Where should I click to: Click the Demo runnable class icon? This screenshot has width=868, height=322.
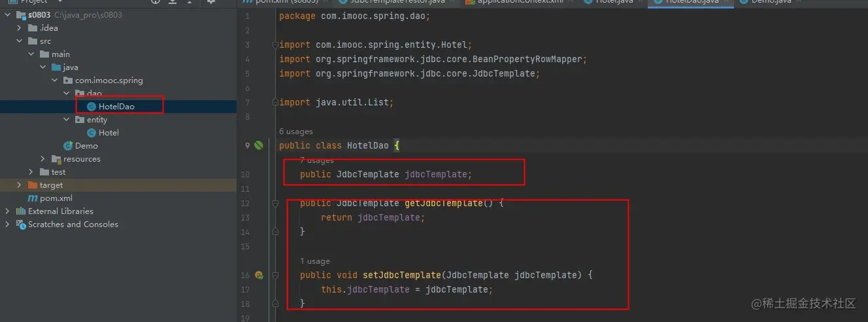(x=68, y=146)
